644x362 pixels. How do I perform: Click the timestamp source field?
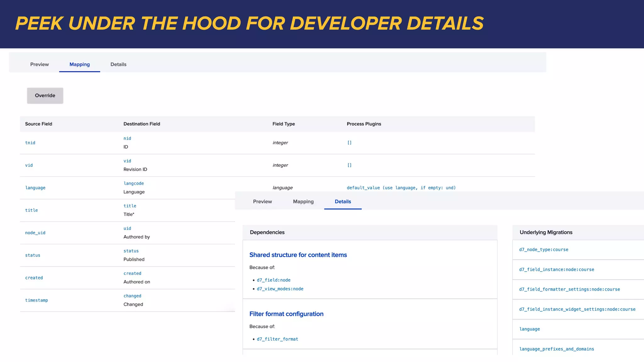(36, 300)
